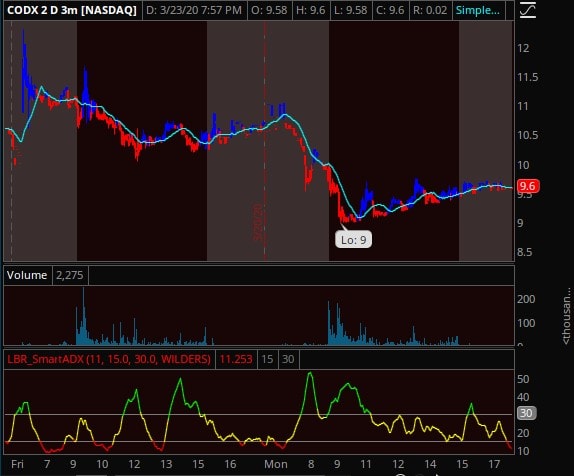Click the CODX 2 D 3m [NASDAQ] title
This screenshot has width=574, height=476.
pos(72,10)
